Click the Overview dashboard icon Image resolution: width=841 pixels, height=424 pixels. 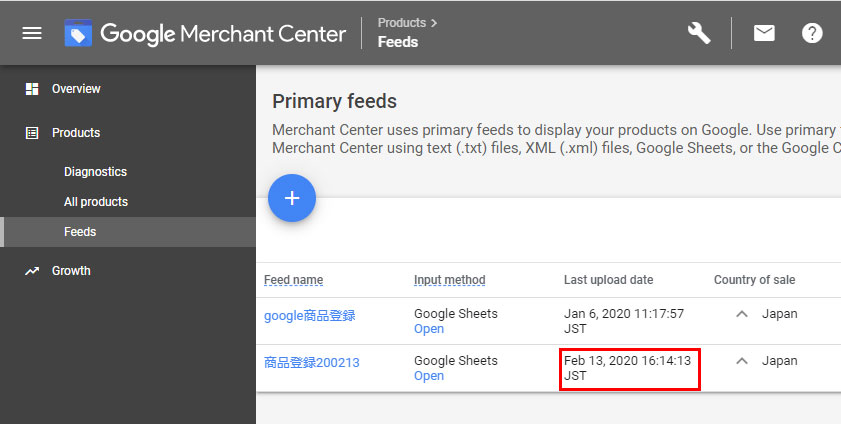pos(32,89)
